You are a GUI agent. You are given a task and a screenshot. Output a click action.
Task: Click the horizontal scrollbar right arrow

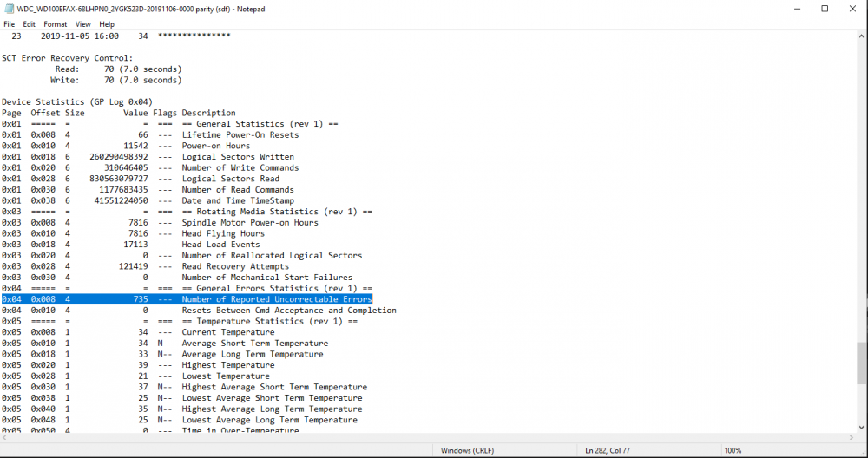coord(852,437)
